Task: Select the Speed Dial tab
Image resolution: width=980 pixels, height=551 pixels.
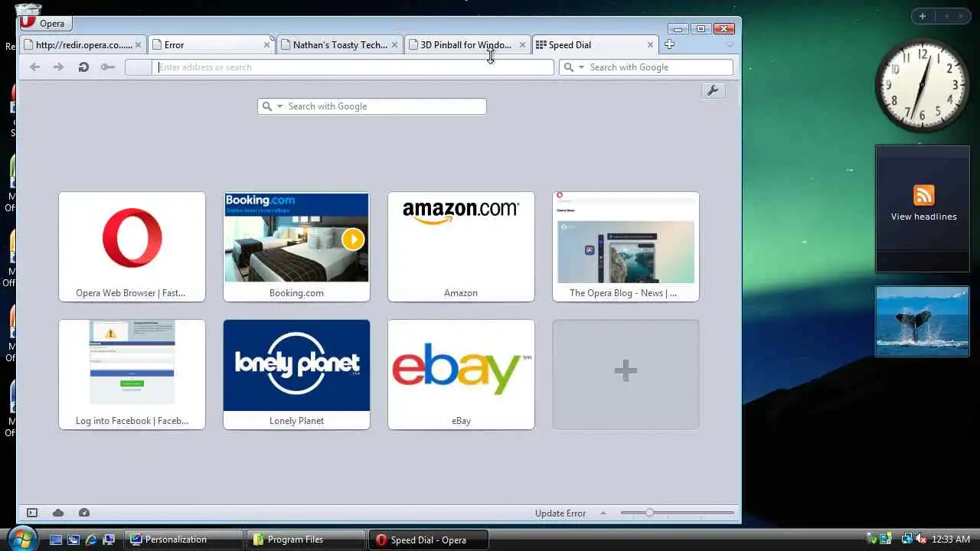Action: pyautogui.click(x=595, y=45)
